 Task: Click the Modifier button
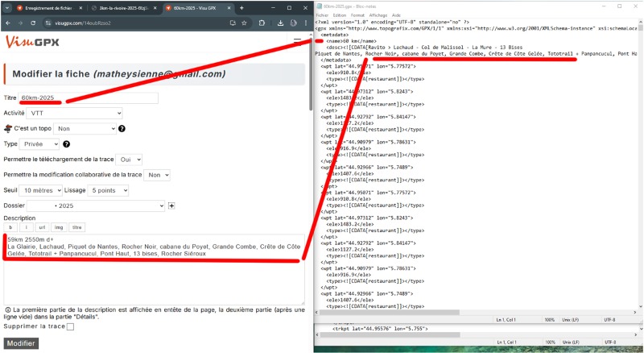(20, 343)
